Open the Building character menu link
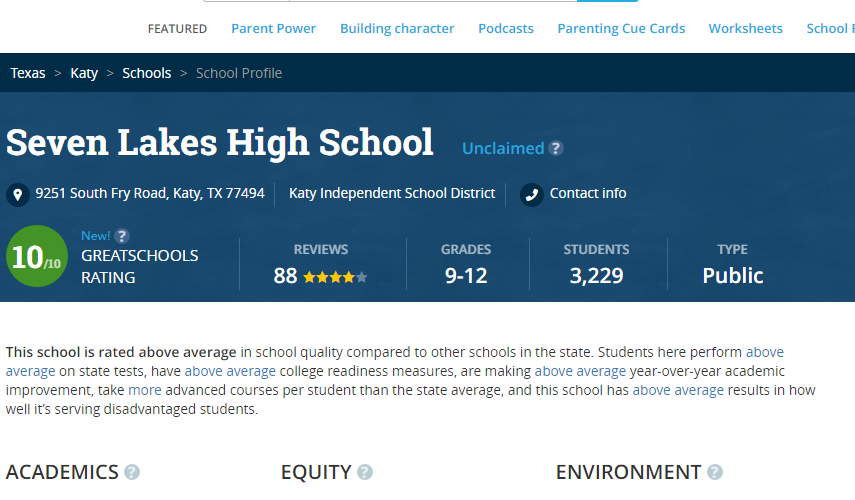Image resolution: width=855 pixels, height=500 pixels. pos(397,29)
